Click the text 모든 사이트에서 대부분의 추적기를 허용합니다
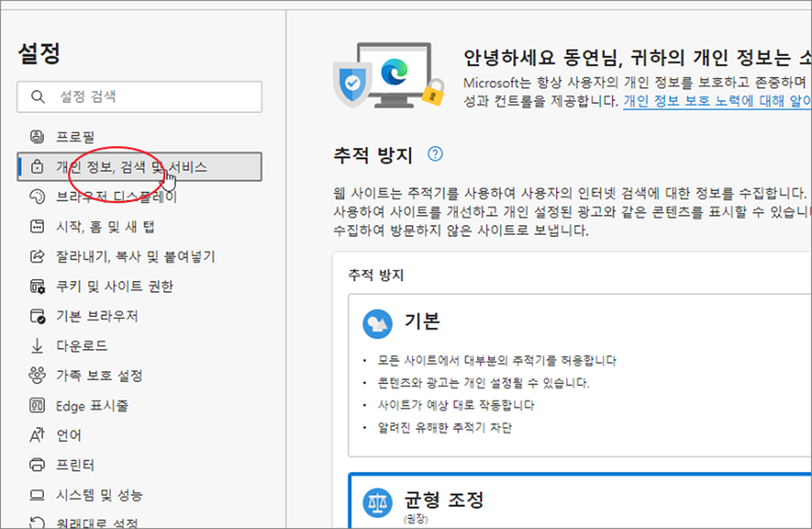 [x=497, y=360]
